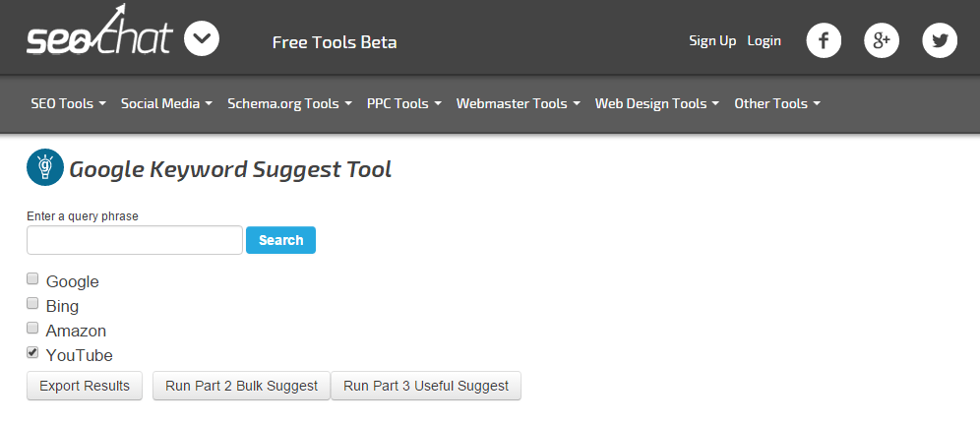Open the Facebook page icon

click(x=825, y=40)
